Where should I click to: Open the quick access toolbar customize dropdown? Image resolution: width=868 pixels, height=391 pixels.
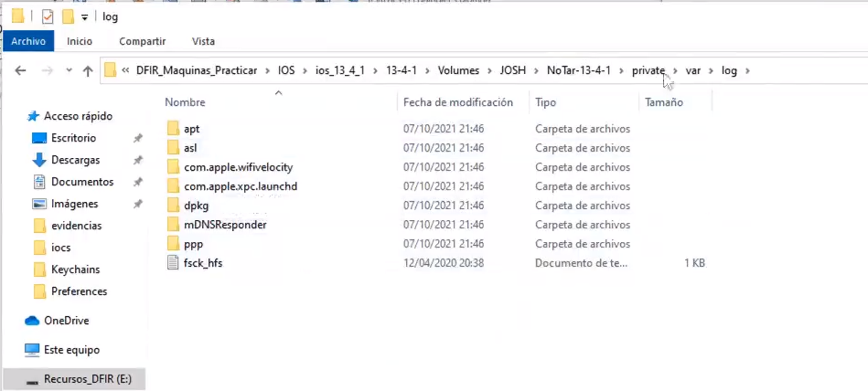coord(85,17)
